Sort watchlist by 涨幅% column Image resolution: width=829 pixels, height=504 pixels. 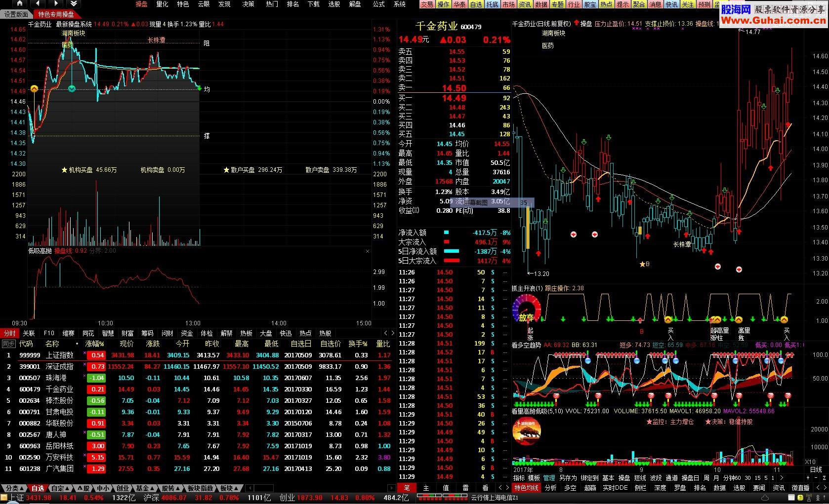(94, 344)
